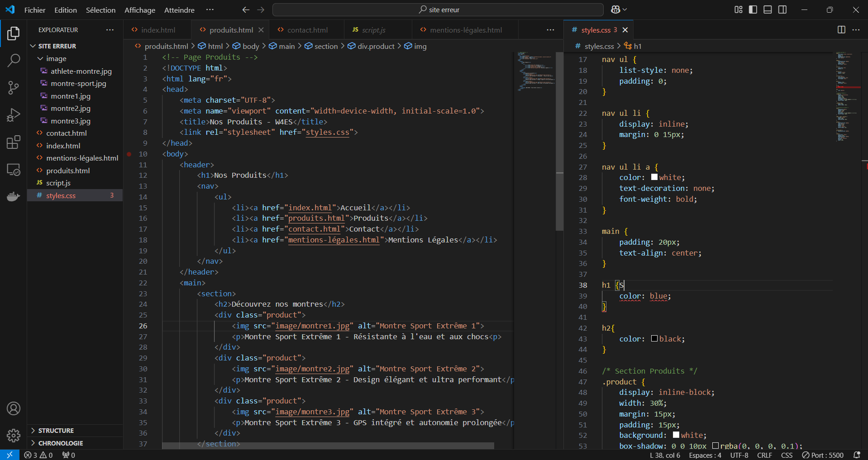Toggle the primary sidebar visibility

tap(753, 9)
